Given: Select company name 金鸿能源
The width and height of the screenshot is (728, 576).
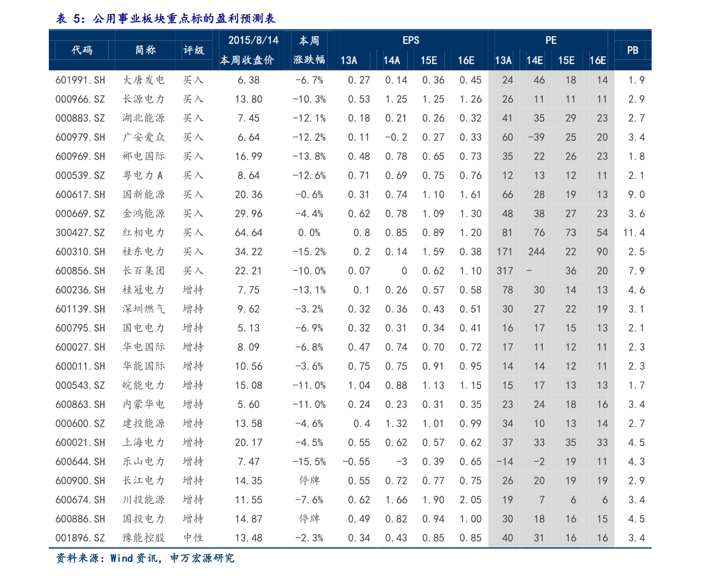Looking at the screenshot, I should (x=144, y=213).
